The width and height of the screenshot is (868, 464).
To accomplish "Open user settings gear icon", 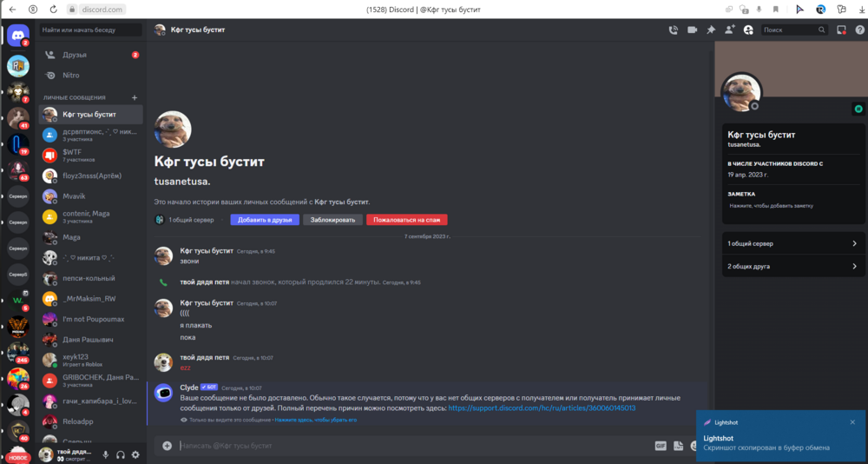I will [135, 454].
